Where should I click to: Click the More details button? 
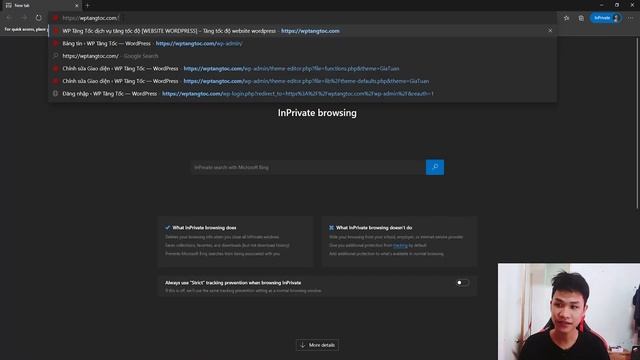pos(317,345)
